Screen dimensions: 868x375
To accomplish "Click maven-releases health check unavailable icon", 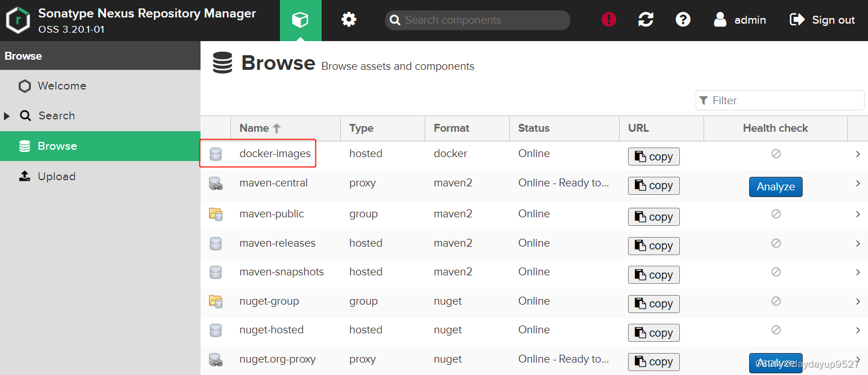I will pyautogui.click(x=776, y=243).
